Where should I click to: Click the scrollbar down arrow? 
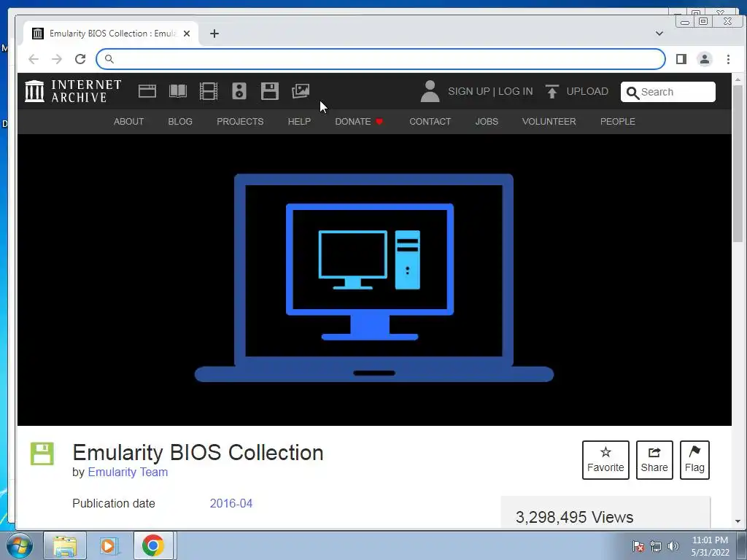(x=738, y=521)
